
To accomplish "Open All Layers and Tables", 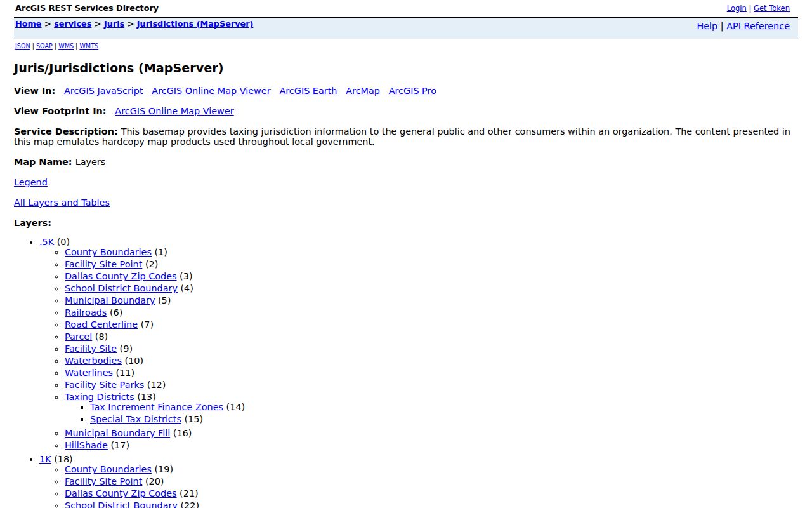I will tap(62, 203).
